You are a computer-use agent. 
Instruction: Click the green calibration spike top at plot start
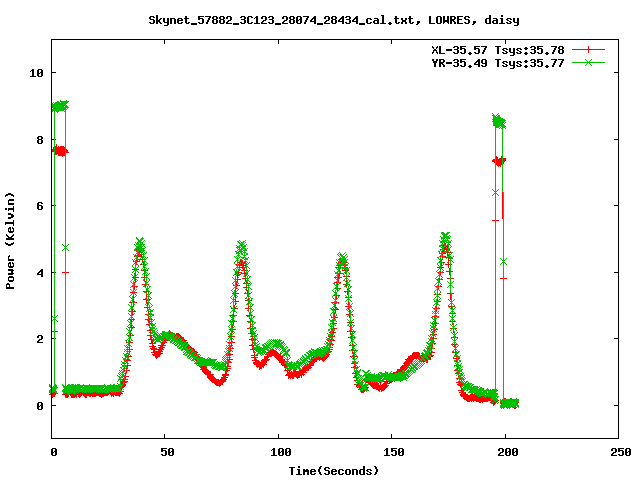click(60, 105)
